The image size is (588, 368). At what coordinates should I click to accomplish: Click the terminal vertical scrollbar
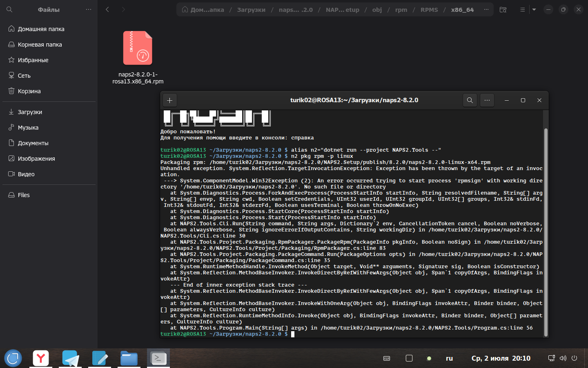546,232
